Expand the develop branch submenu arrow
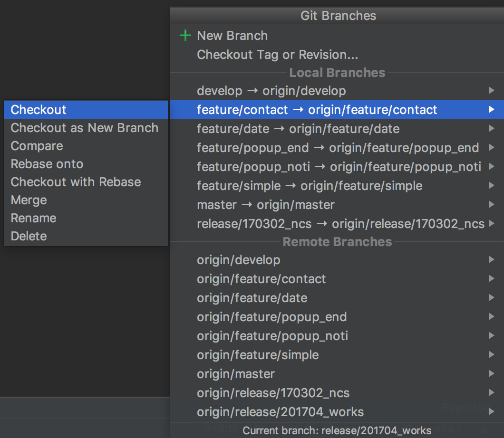The width and height of the screenshot is (504, 438). (491, 91)
